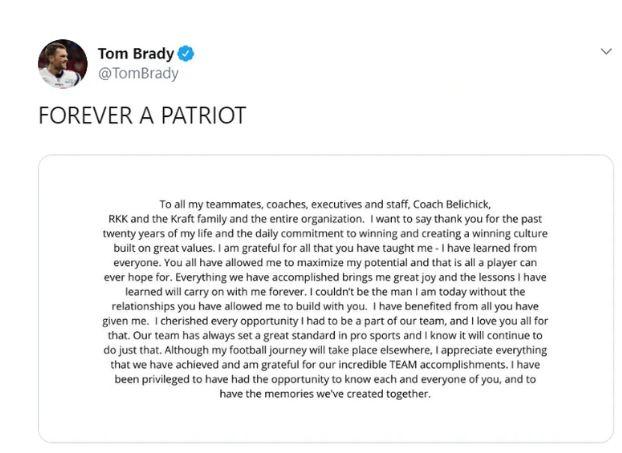Open Tom Brady's profile picture
The image size is (622, 453).
[63, 63]
